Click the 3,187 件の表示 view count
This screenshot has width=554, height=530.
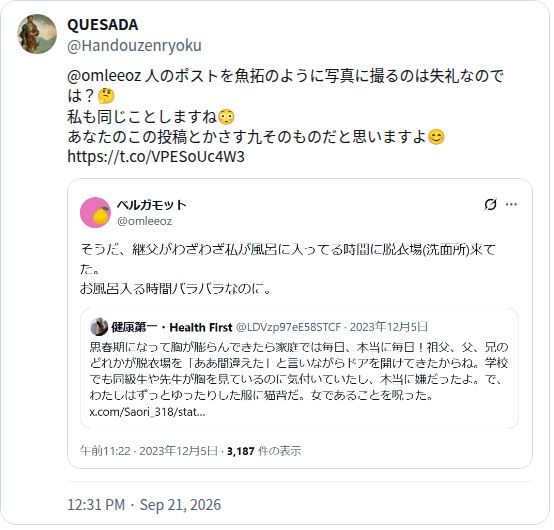[264, 451]
